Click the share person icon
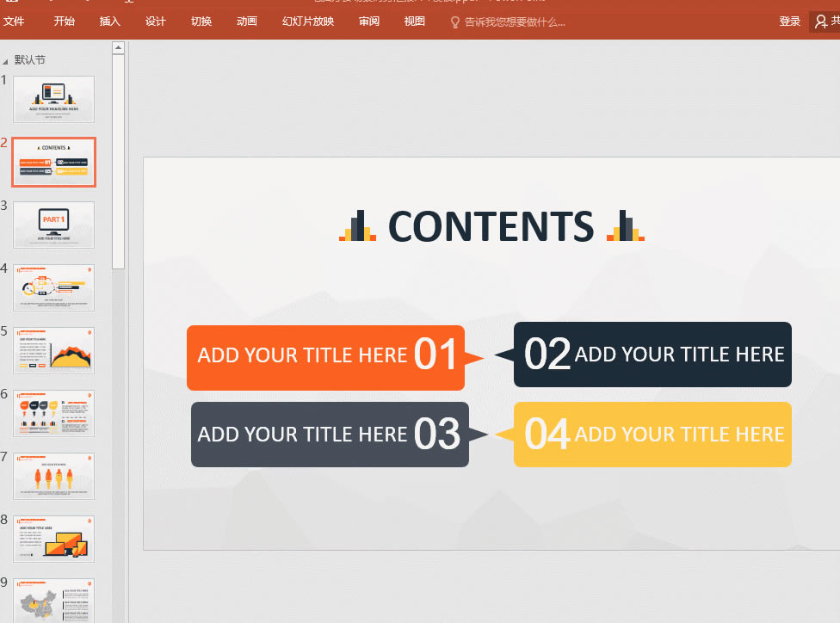The image size is (840, 623). tap(821, 22)
